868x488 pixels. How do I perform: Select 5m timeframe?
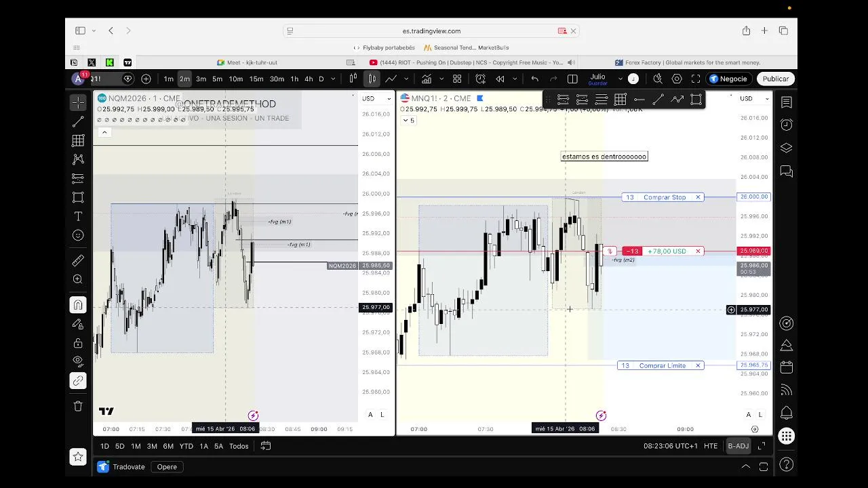[x=217, y=79]
